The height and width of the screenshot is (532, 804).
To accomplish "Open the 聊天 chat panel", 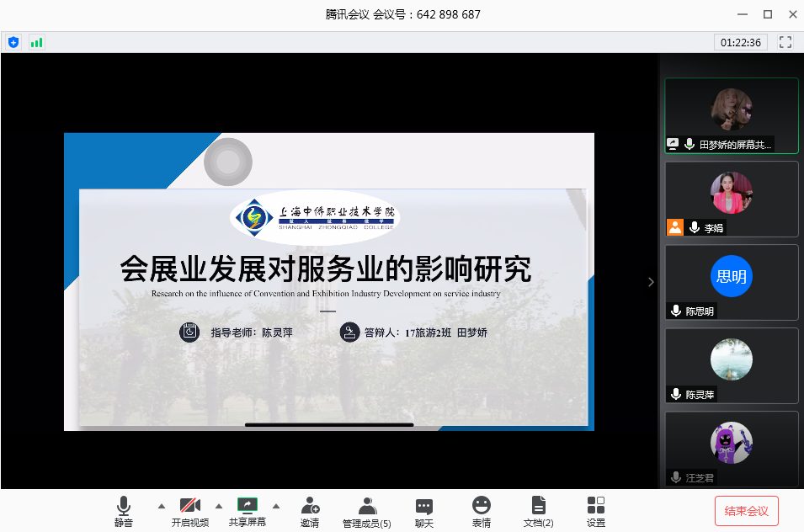I will tap(424, 511).
